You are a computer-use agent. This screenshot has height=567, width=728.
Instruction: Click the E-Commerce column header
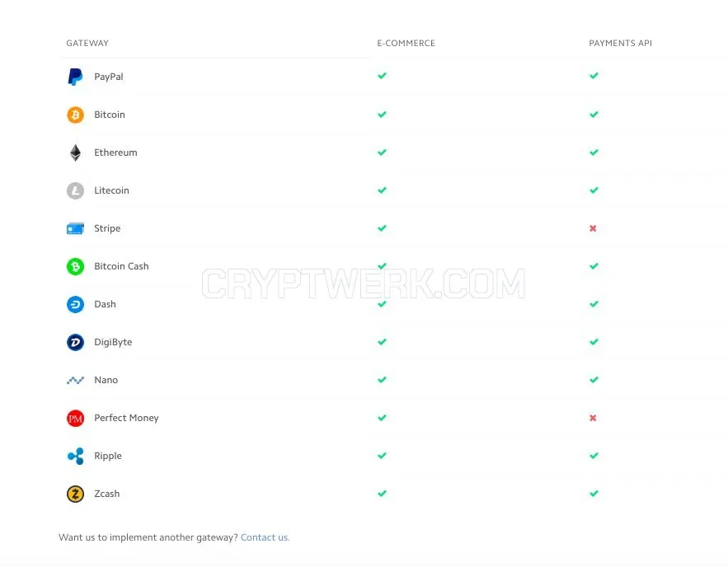(406, 43)
